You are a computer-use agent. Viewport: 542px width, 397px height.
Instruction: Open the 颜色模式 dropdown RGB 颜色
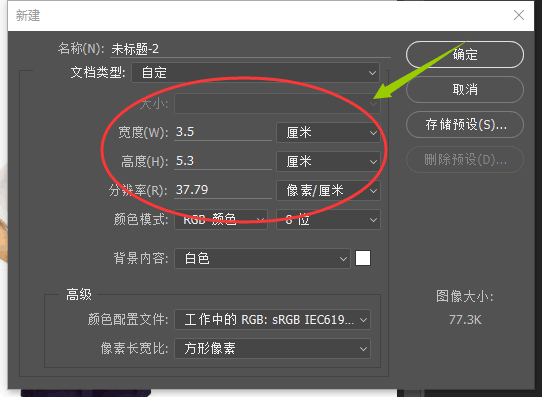[x=221, y=219]
